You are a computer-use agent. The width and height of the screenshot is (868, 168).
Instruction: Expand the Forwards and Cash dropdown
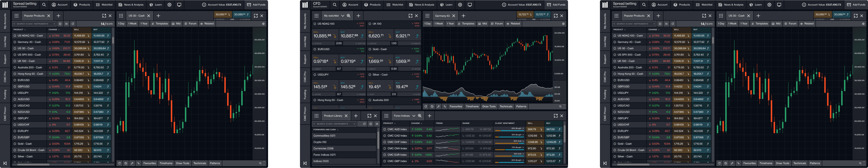pyautogui.click(x=337, y=130)
